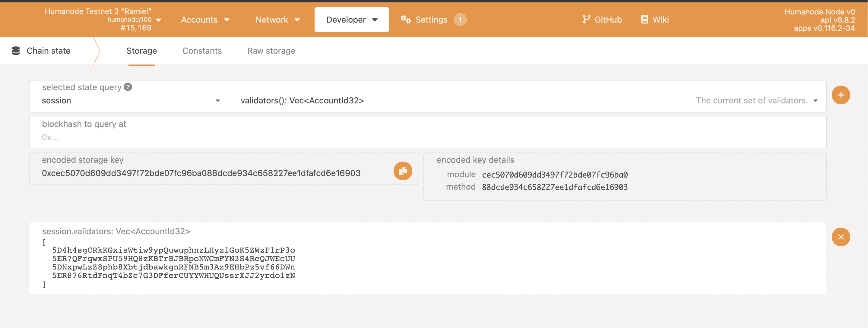The width and height of the screenshot is (868, 328).
Task: Click the apps v0.116.2-34 version text
Action: [x=824, y=28]
